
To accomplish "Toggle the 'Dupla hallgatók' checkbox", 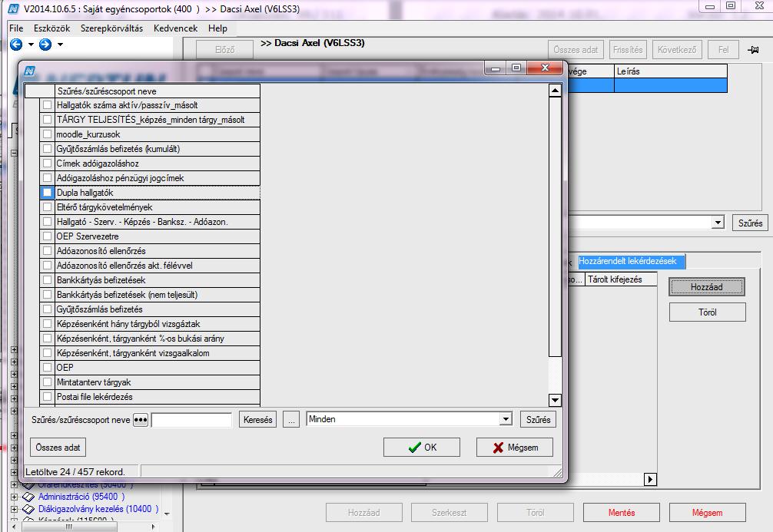I will [x=48, y=192].
